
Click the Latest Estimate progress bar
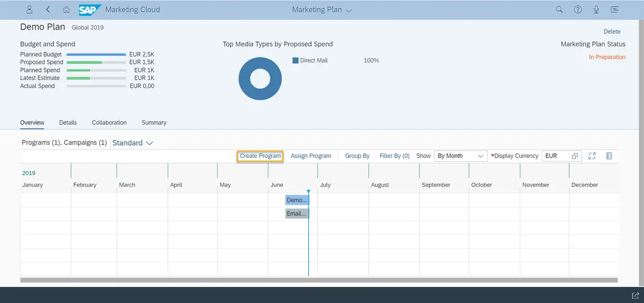pos(96,78)
